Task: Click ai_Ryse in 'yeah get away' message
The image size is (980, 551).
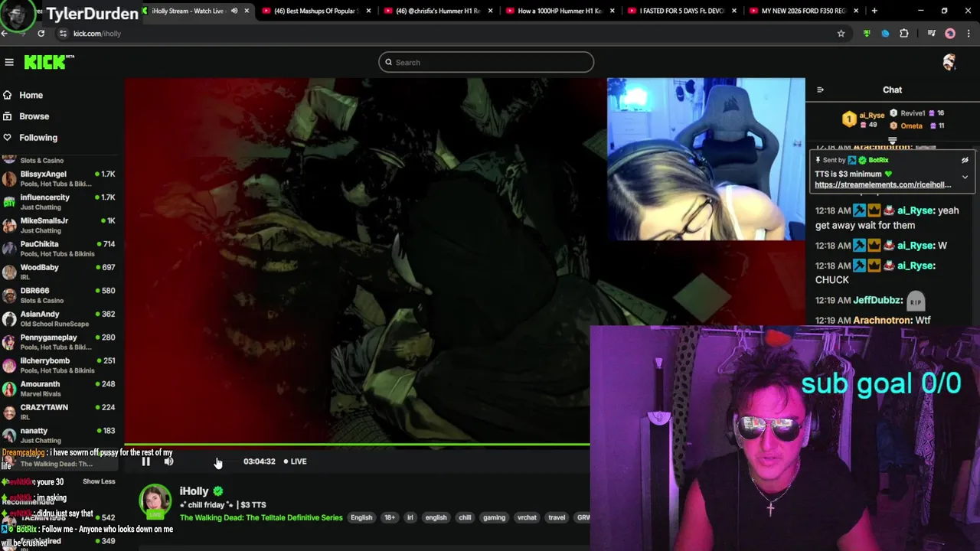Action: (915, 210)
